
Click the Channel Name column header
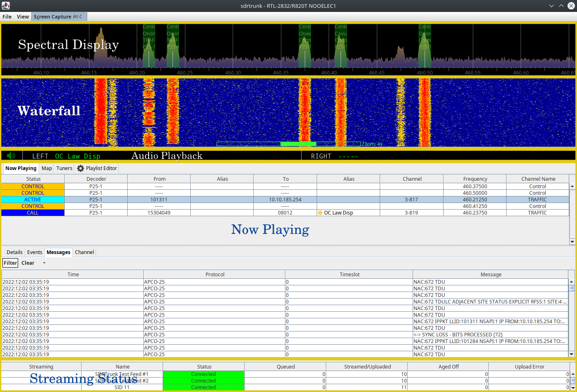point(538,179)
